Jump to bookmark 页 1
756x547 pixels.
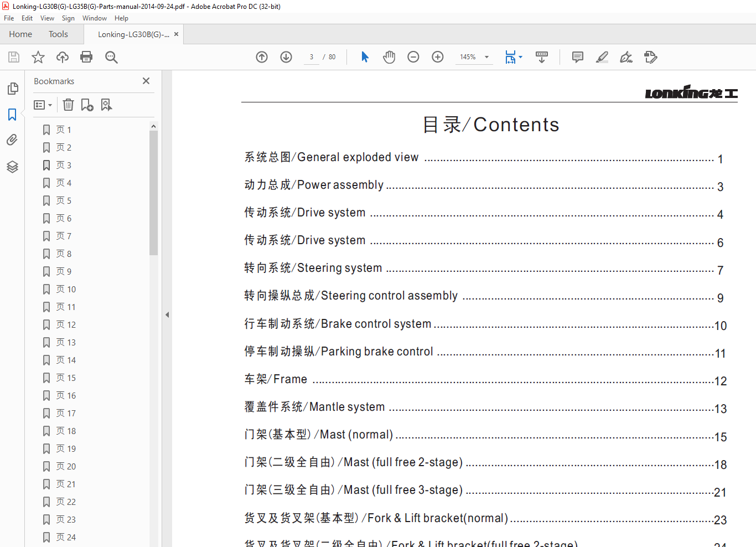[64, 130]
